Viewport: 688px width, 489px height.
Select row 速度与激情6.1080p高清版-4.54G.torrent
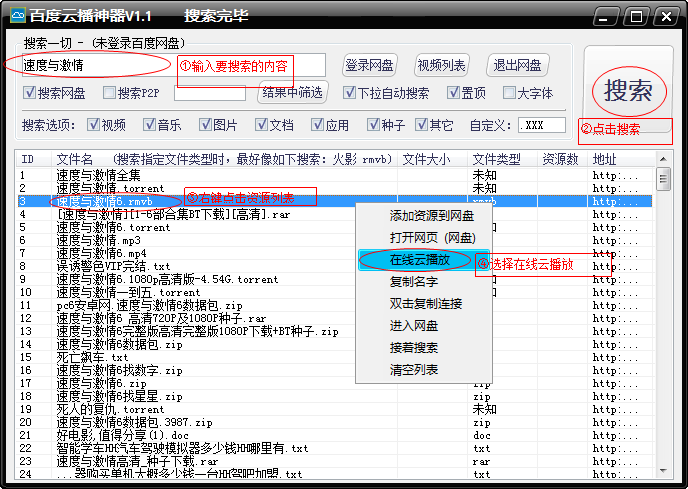(x=334, y=280)
